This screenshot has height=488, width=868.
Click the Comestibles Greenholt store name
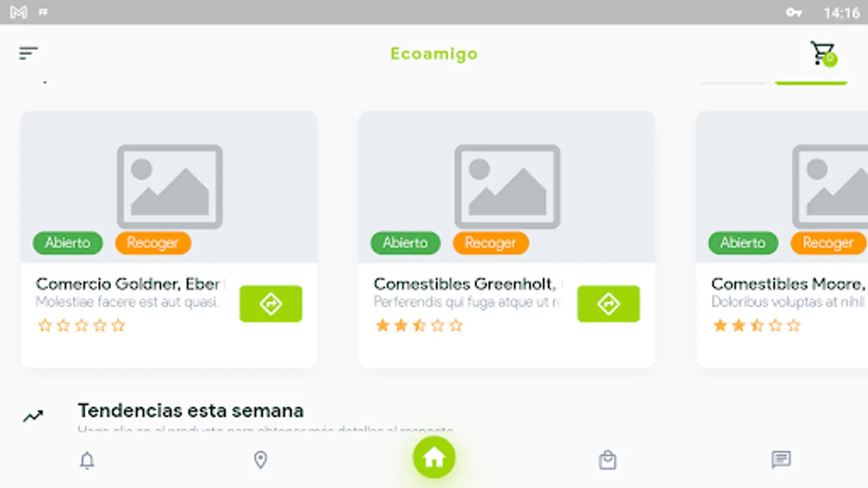[465, 284]
